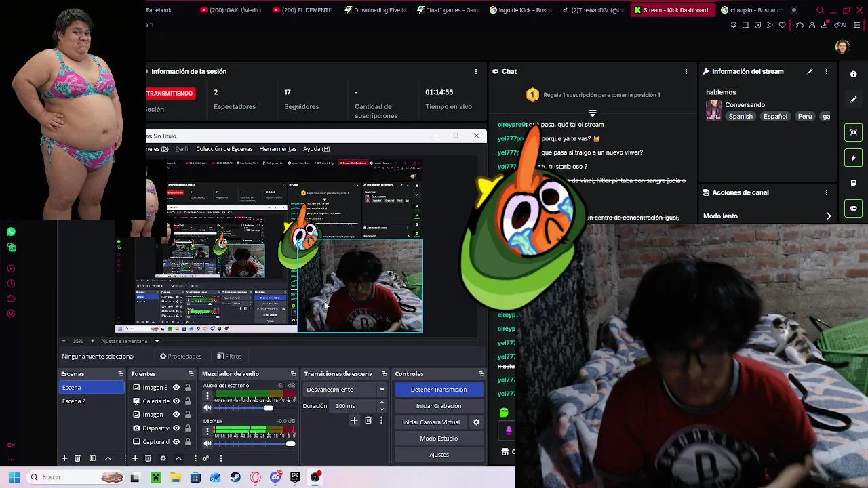Toggle the Galería de source lock
Image resolution: width=868 pixels, height=488 pixels.
click(188, 401)
